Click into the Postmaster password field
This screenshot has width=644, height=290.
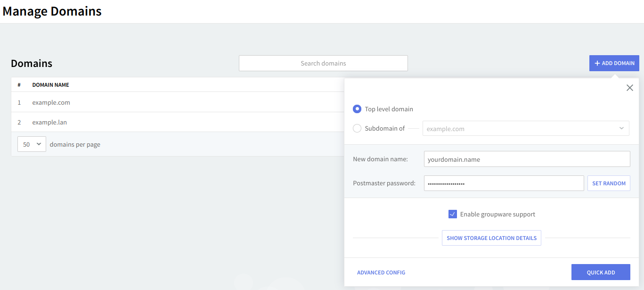(504, 183)
